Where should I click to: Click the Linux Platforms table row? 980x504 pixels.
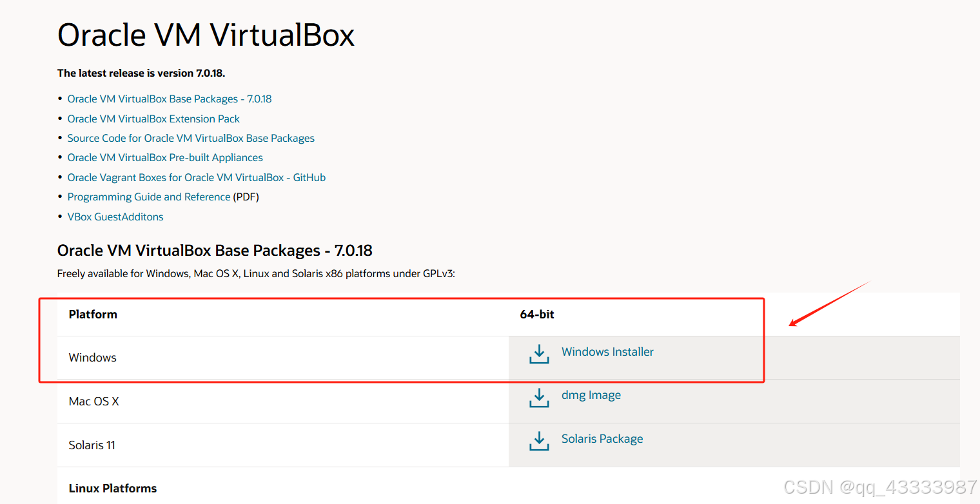point(113,488)
